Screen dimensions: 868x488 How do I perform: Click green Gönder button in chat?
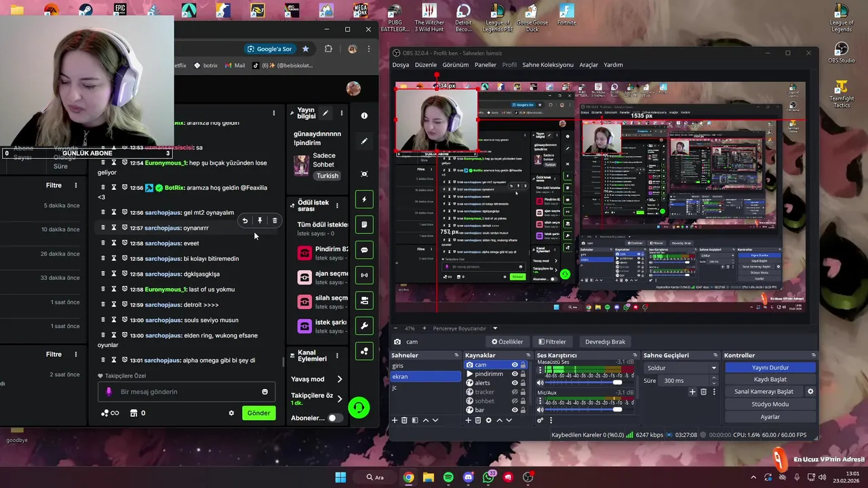click(x=258, y=413)
